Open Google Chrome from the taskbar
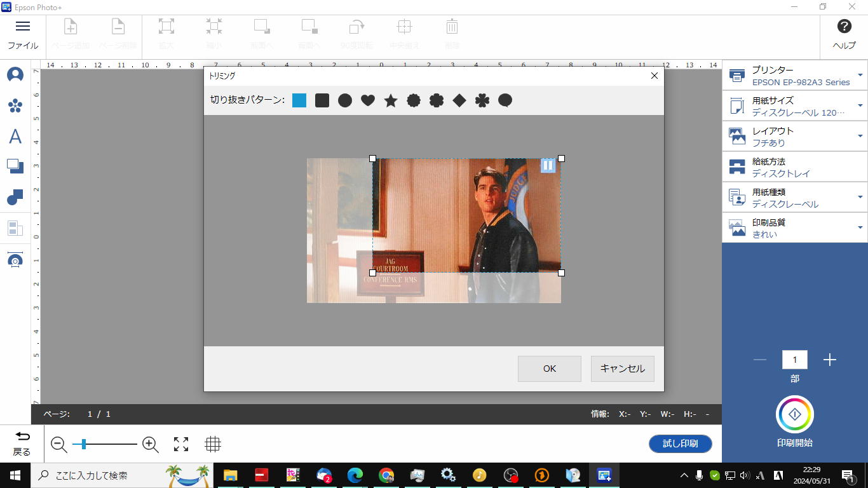 pos(386,475)
